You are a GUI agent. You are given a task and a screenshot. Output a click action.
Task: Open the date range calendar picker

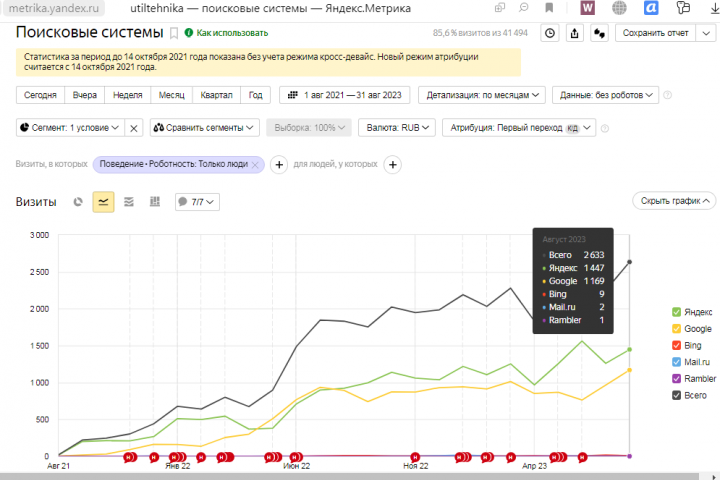click(344, 95)
